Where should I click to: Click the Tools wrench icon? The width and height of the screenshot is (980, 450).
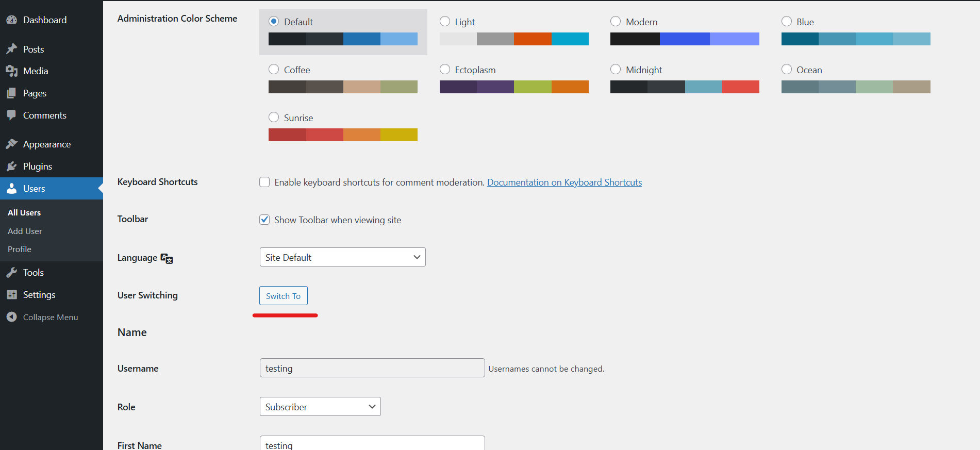(12, 273)
